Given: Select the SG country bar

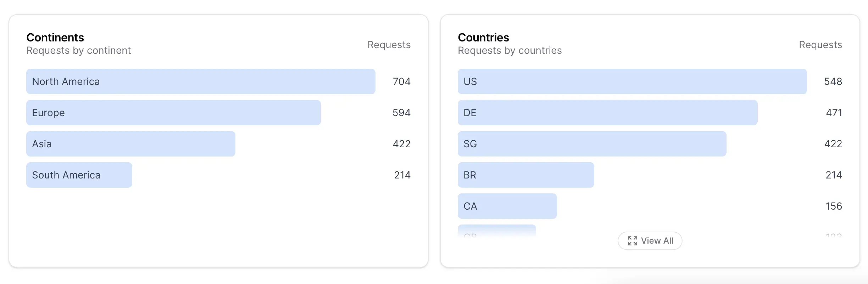Looking at the screenshot, I should click(592, 144).
